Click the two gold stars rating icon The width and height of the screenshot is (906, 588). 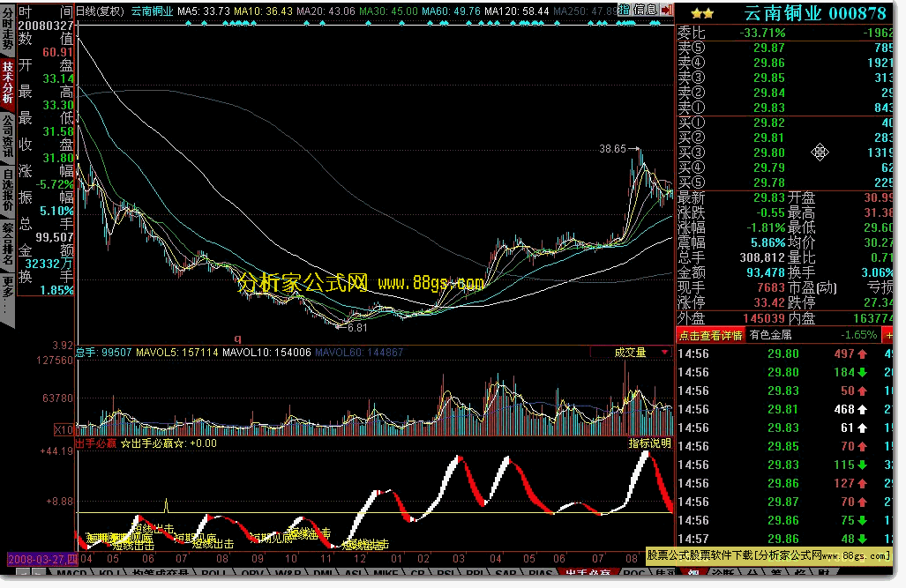click(702, 13)
